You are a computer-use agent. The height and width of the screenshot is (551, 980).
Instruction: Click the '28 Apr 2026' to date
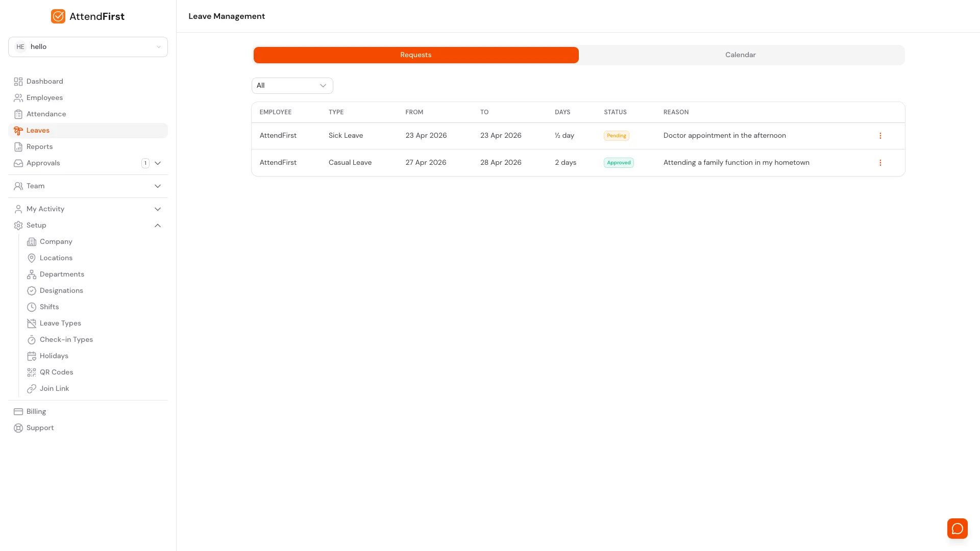tap(501, 163)
